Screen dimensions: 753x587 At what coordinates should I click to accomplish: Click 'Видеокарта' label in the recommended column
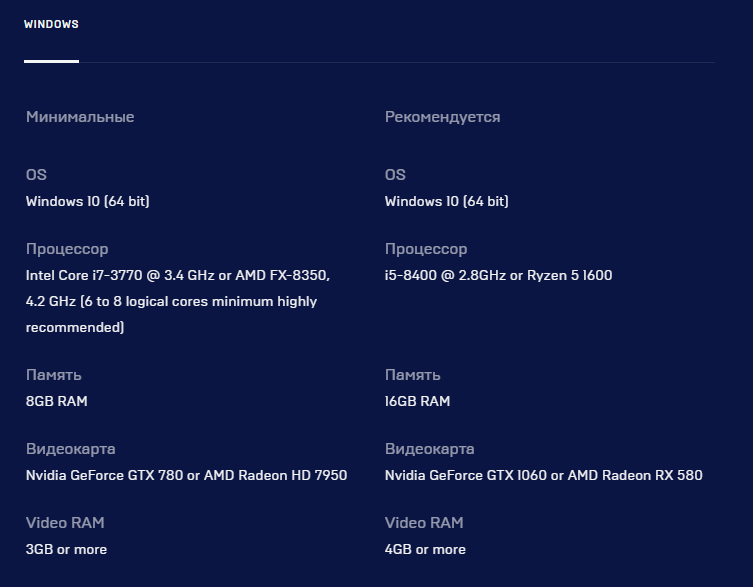click(x=429, y=449)
